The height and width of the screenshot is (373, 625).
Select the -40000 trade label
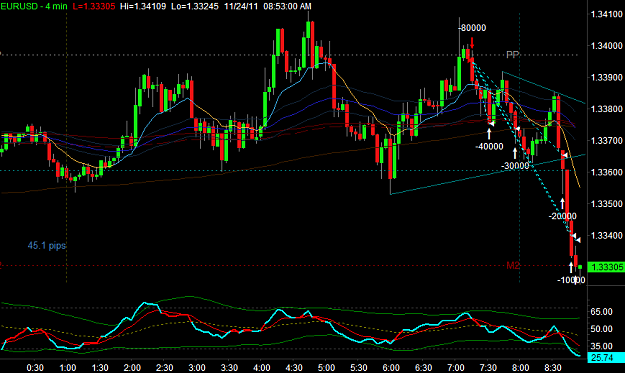pos(489,147)
